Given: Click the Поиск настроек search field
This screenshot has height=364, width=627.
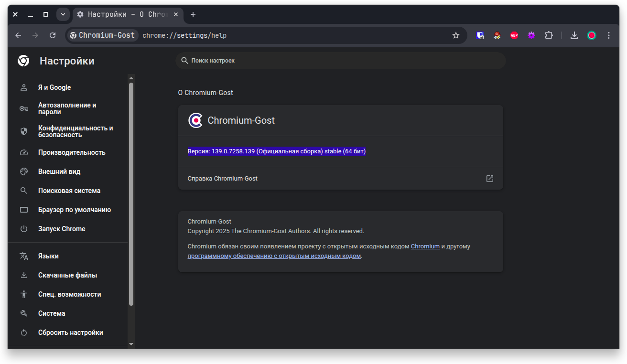Looking at the screenshot, I should click(x=341, y=61).
